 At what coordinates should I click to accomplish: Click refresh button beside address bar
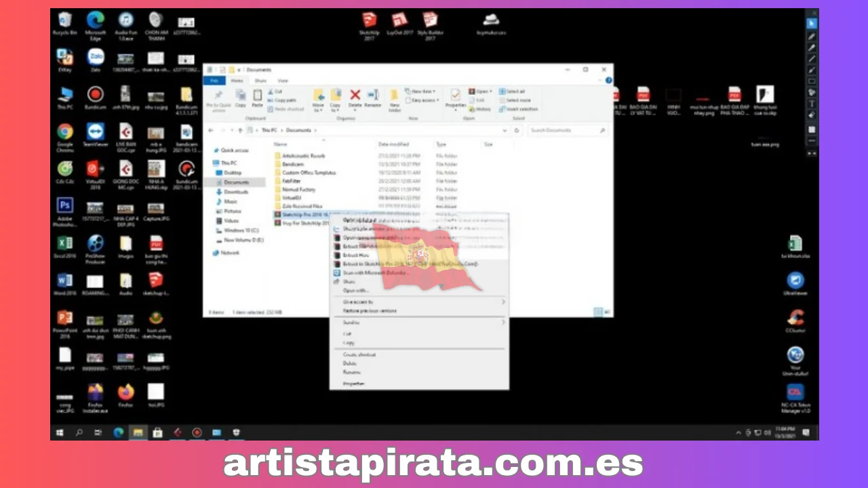(x=517, y=130)
